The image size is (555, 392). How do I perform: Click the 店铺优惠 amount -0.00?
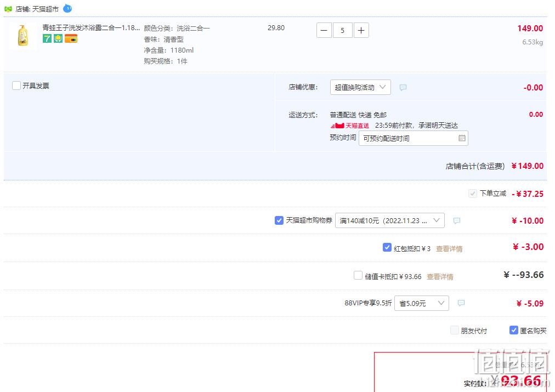coord(534,87)
